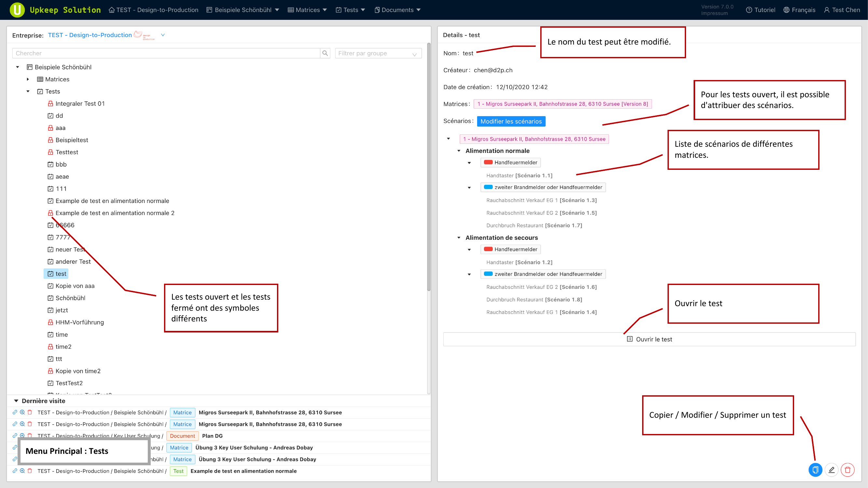The width and height of the screenshot is (868, 488).
Task: Select the pencil icon to modify the test
Action: pyautogui.click(x=832, y=470)
